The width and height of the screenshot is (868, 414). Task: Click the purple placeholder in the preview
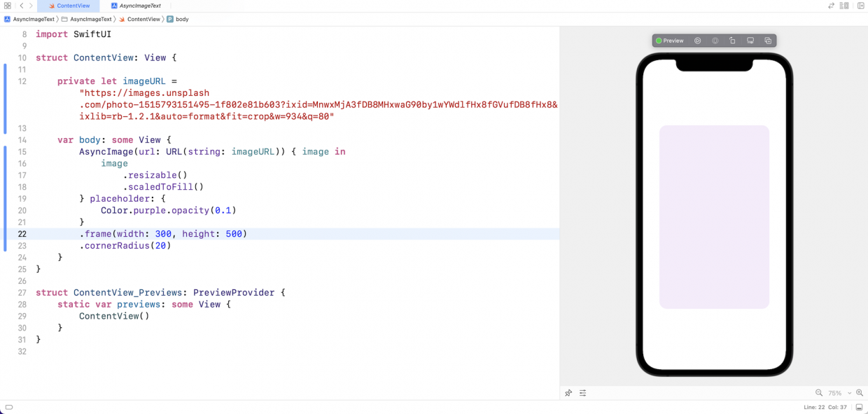pyautogui.click(x=714, y=217)
